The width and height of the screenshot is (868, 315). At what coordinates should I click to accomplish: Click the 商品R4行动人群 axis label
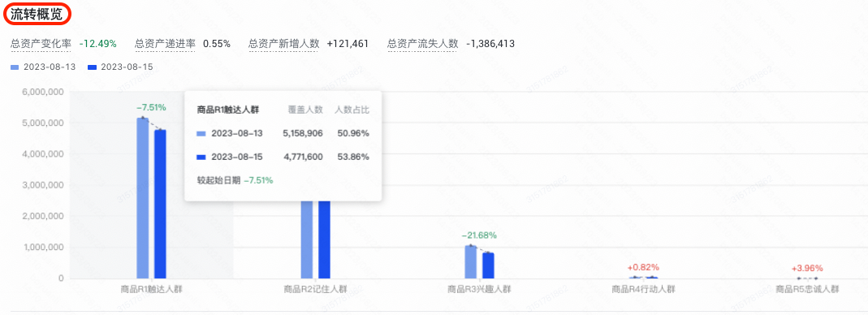point(644,289)
